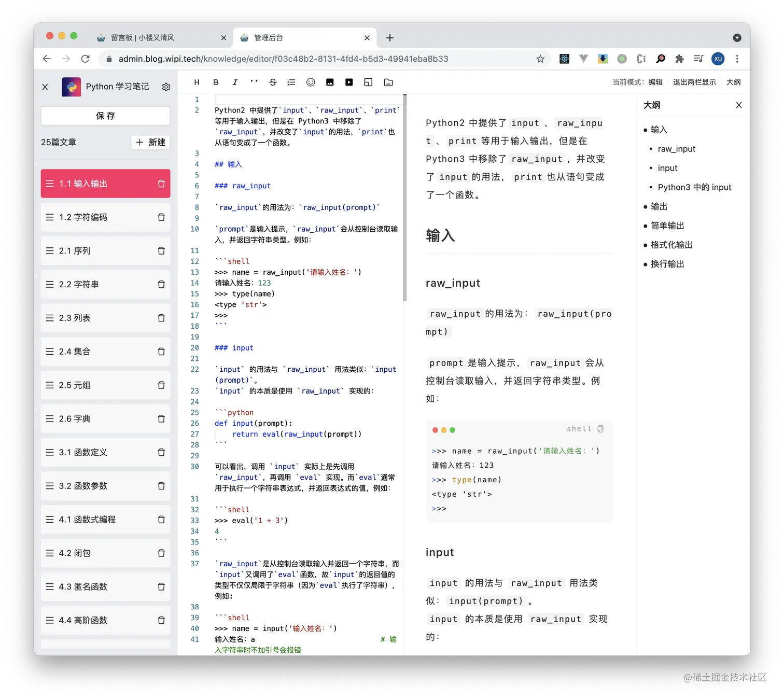
Task: Open tab search dropdown arrow
Action: 737,38
